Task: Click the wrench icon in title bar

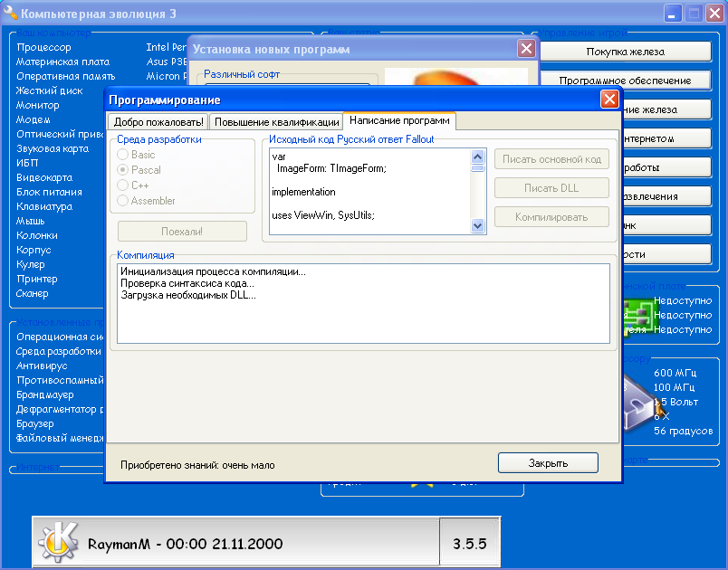Action: tap(10, 13)
